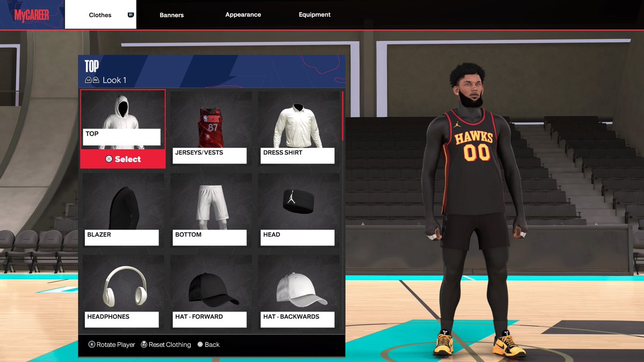
Task: Click the R3 icon beside Reset Clothing
Action: (x=144, y=345)
